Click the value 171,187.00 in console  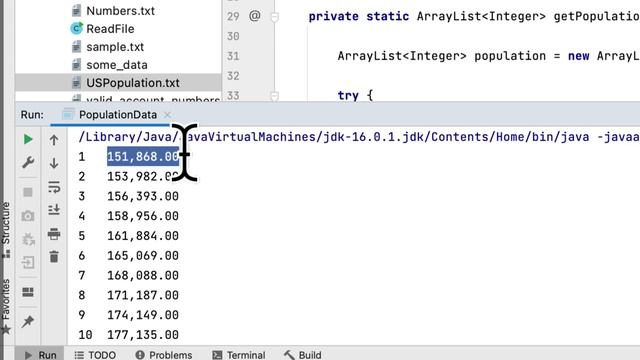coord(143,295)
